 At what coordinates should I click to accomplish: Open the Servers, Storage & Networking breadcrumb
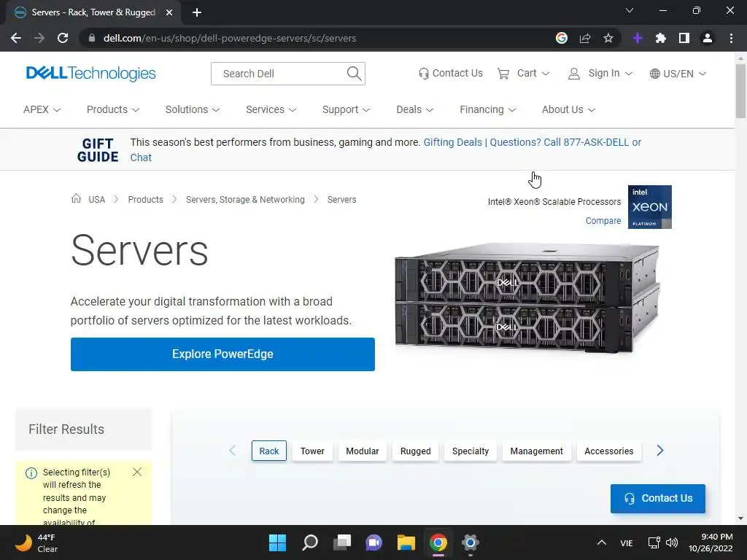pos(245,200)
